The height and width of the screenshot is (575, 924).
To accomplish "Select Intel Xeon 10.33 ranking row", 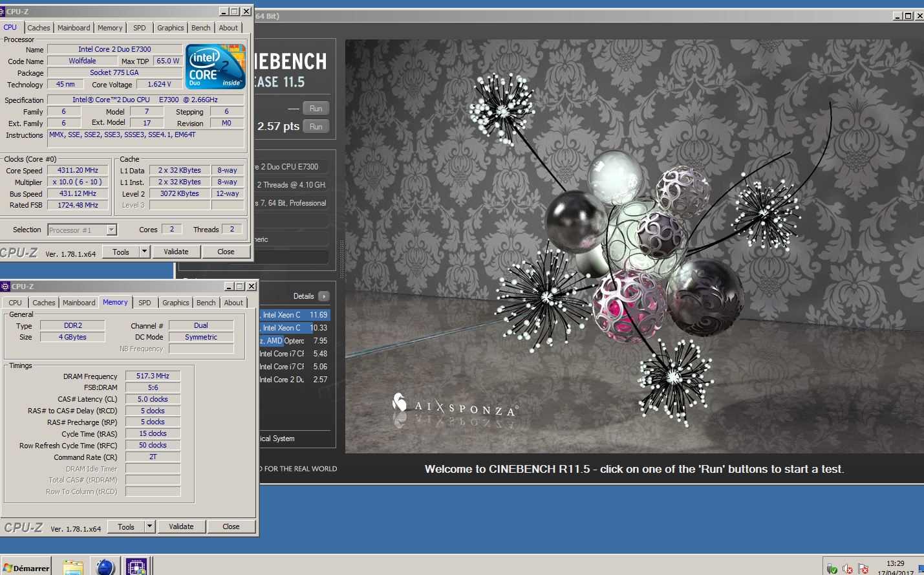I will click(295, 328).
